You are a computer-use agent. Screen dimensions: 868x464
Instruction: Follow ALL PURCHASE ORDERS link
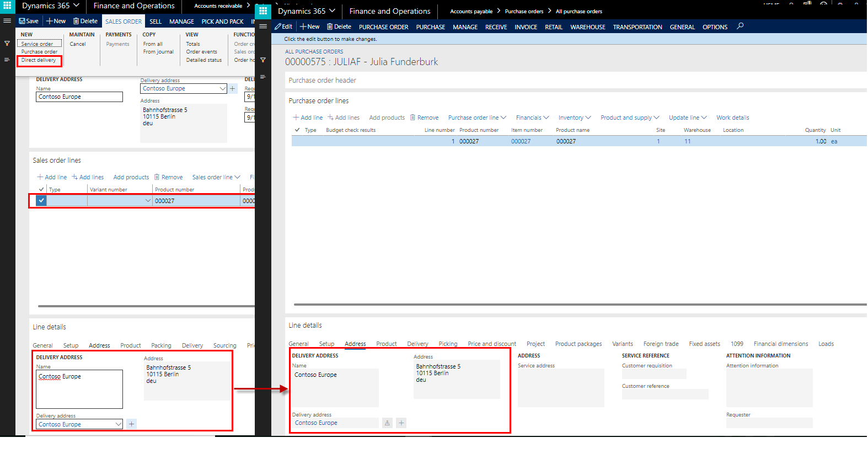click(314, 52)
